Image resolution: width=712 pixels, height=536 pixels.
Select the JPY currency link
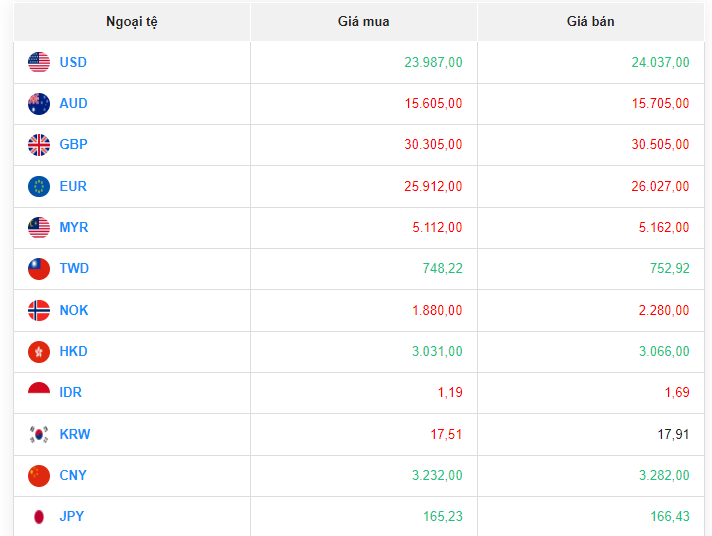(x=72, y=517)
